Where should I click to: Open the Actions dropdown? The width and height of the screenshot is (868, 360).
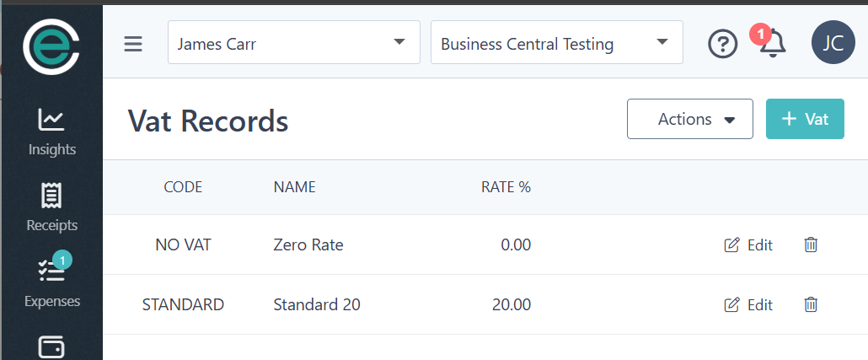(689, 119)
